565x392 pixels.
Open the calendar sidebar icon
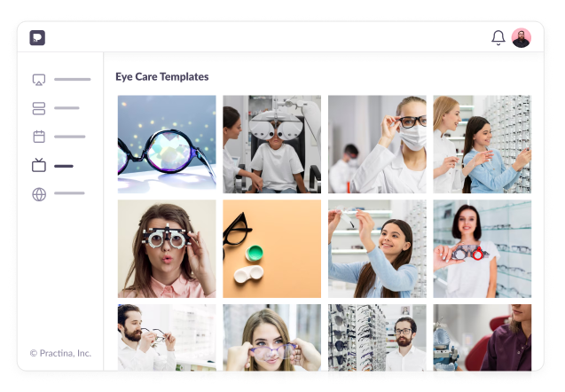[39, 137]
